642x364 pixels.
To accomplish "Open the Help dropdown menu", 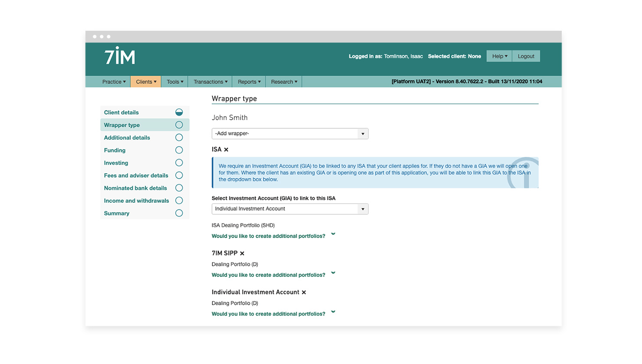I will click(499, 56).
